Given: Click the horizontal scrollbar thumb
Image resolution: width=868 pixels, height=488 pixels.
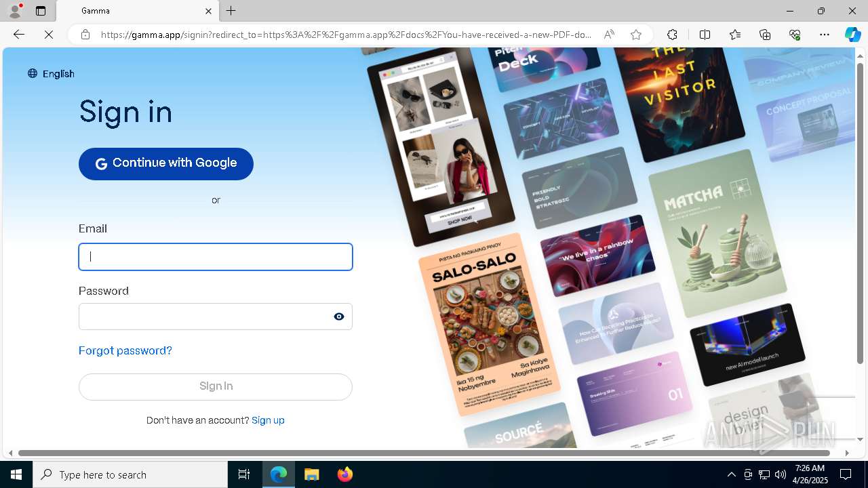Looking at the screenshot, I should (x=425, y=453).
